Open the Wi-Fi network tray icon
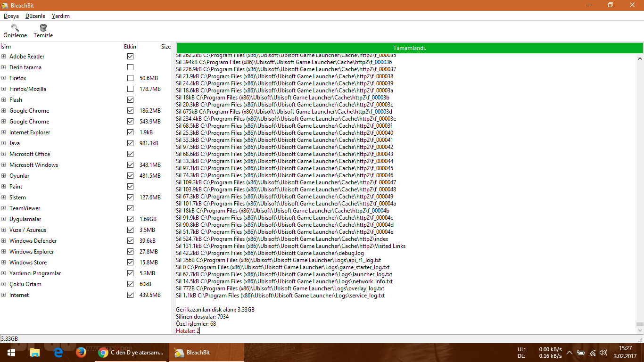644x362 pixels. pos(593,353)
